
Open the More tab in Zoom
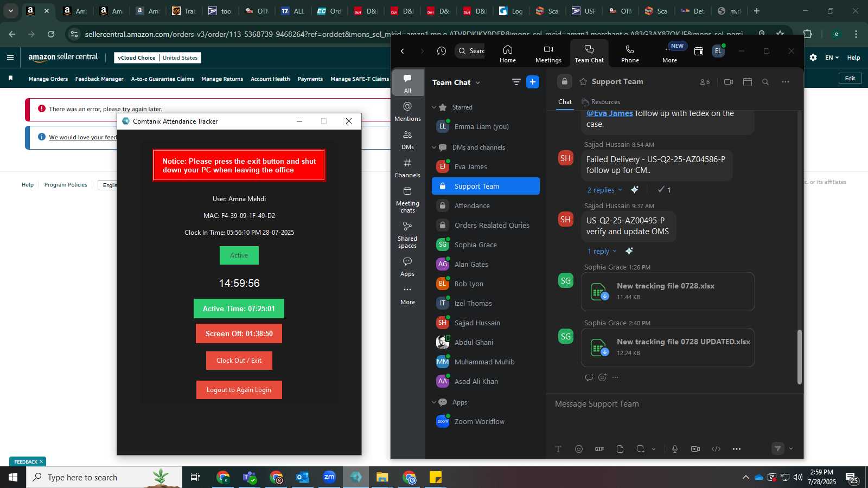(669, 54)
